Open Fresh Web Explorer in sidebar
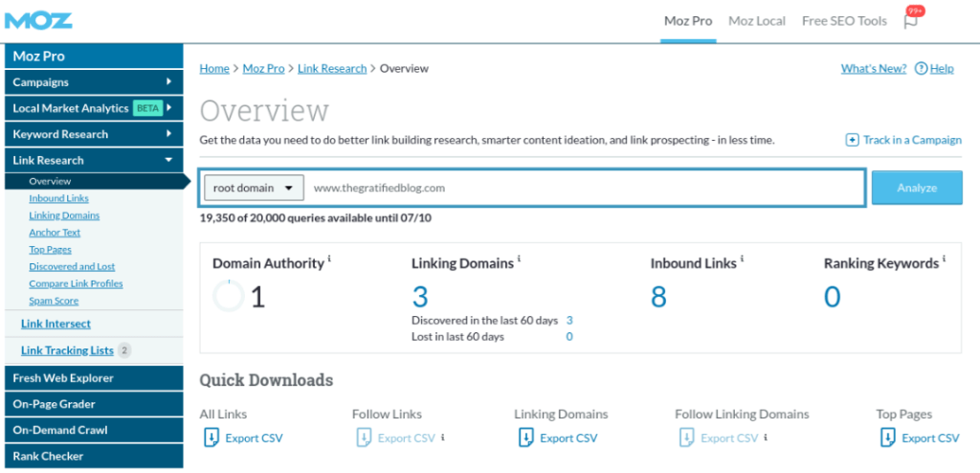The width and height of the screenshot is (980, 473). [x=94, y=378]
